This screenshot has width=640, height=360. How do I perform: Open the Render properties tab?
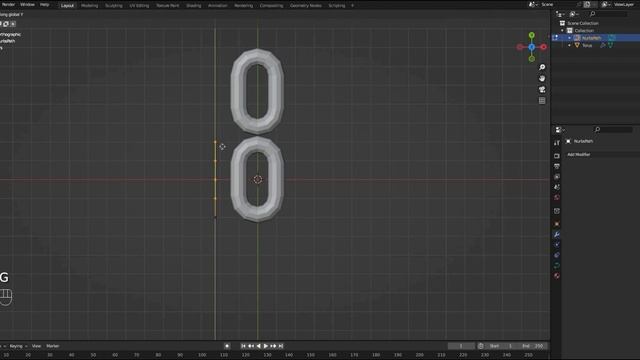[x=557, y=156]
